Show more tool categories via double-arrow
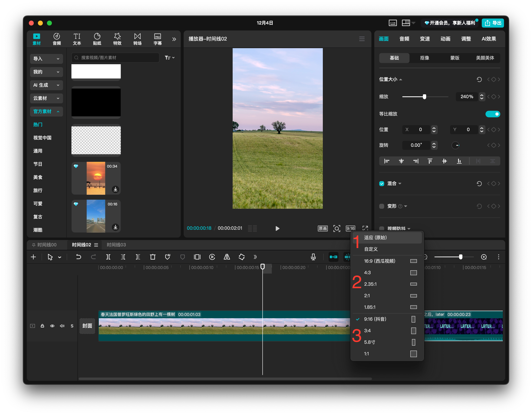This screenshot has height=415, width=532. tap(174, 39)
